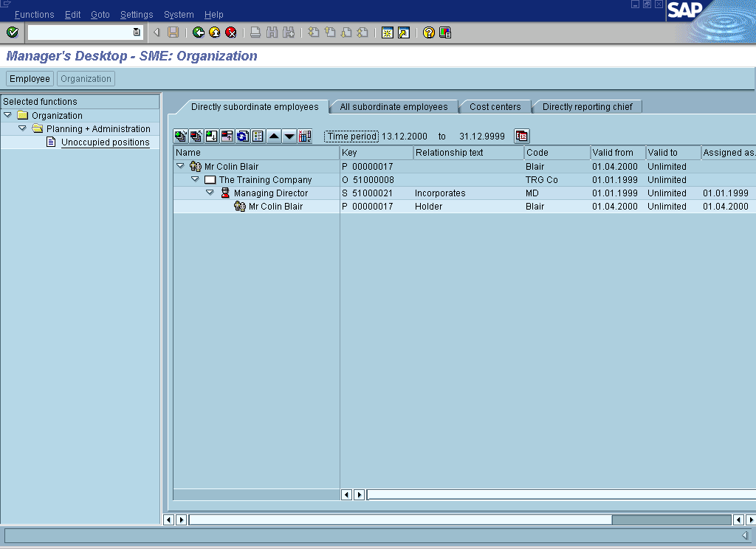Screen dimensions: 756x549
Task: Switch to All subordinate employees tab
Action: pyautogui.click(x=394, y=106)
